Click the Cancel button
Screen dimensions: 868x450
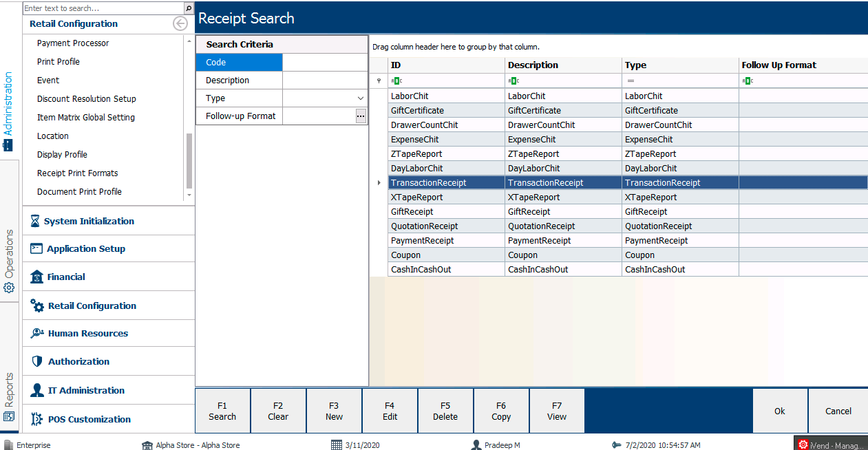pos(838,411)
